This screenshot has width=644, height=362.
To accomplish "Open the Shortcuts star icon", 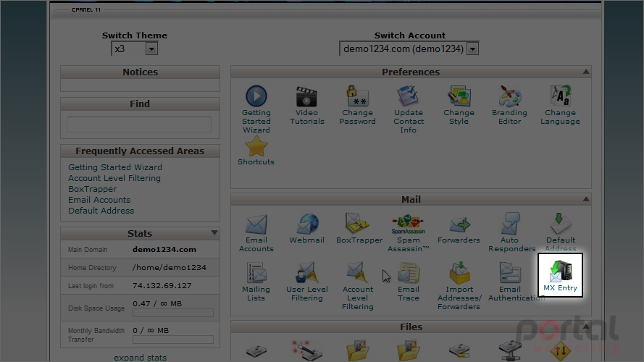I will pos(256,146).
